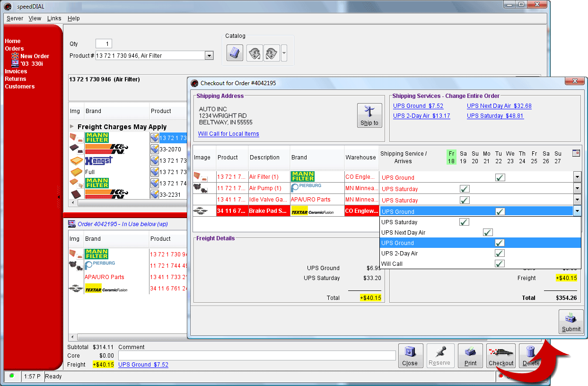The height and width of the screenshot is (386, 588).
Task: Open the Catalog book icon
Action: (235, 53)
